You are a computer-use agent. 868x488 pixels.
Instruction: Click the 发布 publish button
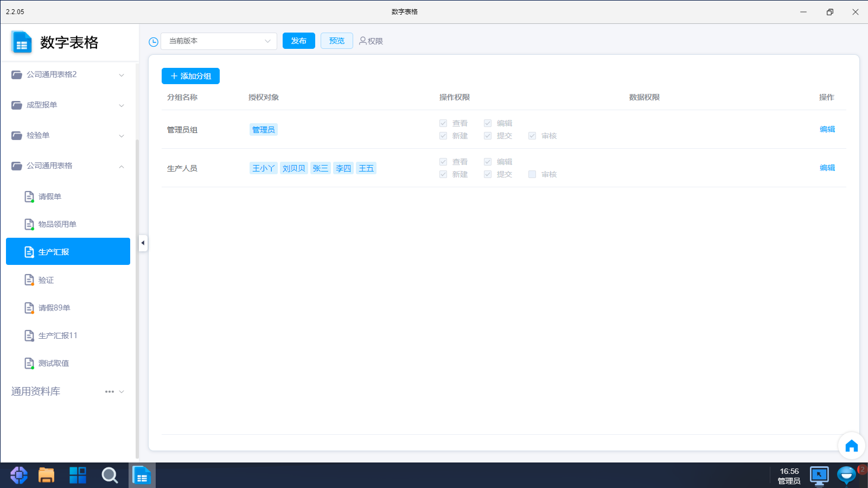click(x=299, y=41)
